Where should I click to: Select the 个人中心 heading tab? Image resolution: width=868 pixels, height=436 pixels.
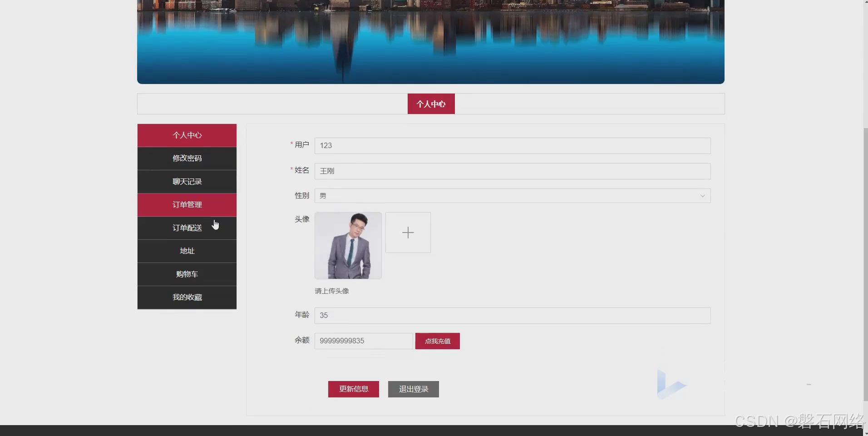(431, 104)
